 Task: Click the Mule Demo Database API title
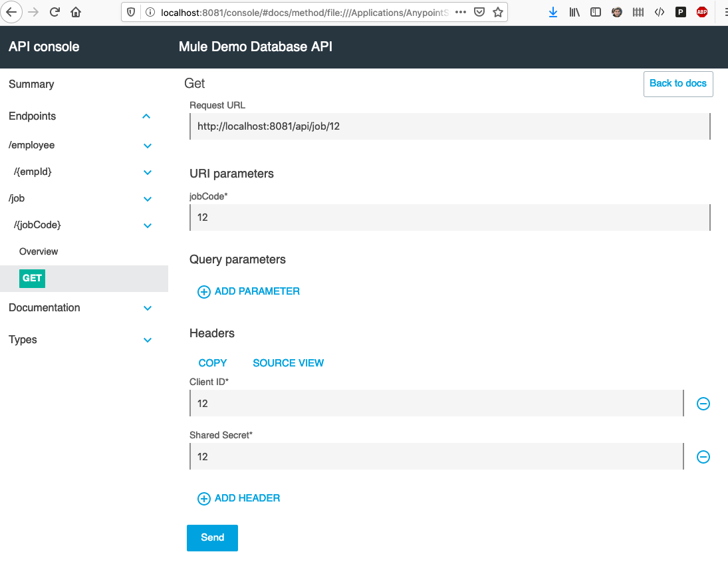pyautogui.click(x=255, y=47)
